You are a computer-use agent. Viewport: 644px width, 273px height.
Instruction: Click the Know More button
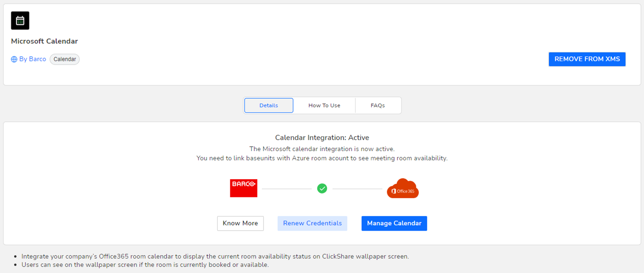[240, 223]
